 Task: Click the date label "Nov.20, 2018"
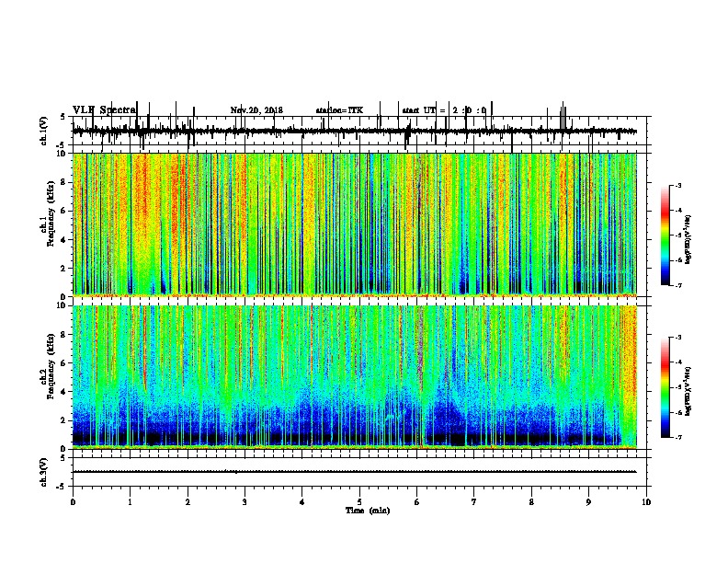256,110
